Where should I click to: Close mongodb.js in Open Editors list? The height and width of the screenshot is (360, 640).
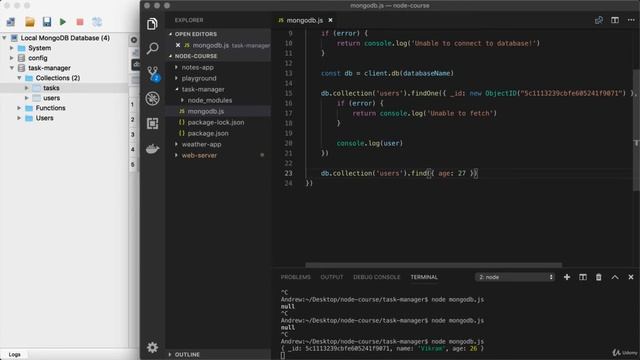178,45
